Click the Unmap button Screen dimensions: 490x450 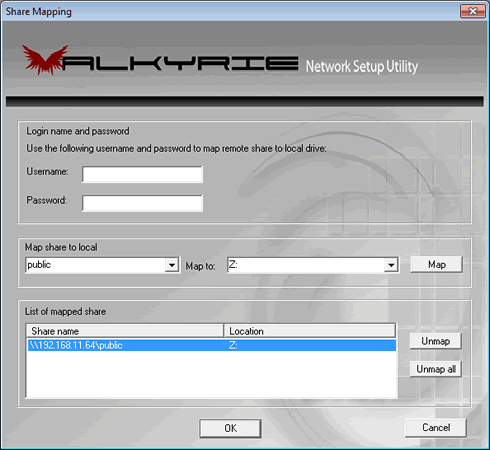(436, 341)
